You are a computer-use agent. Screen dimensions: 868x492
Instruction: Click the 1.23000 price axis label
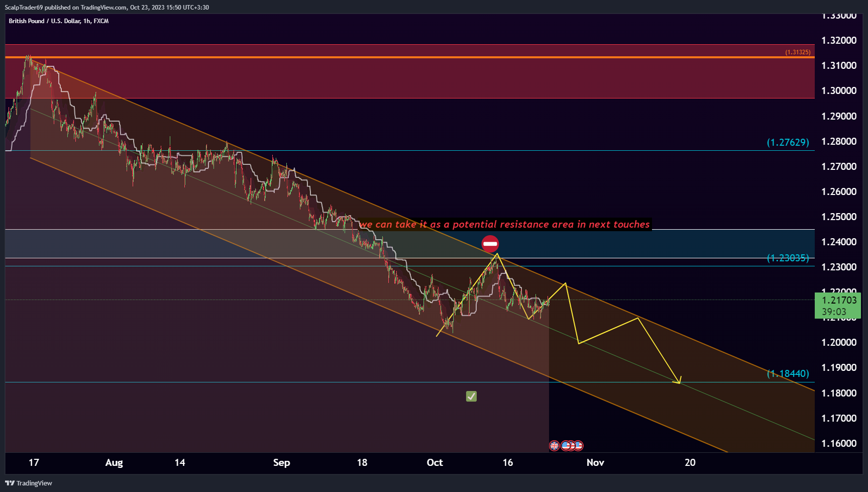(x=839, y=267)
